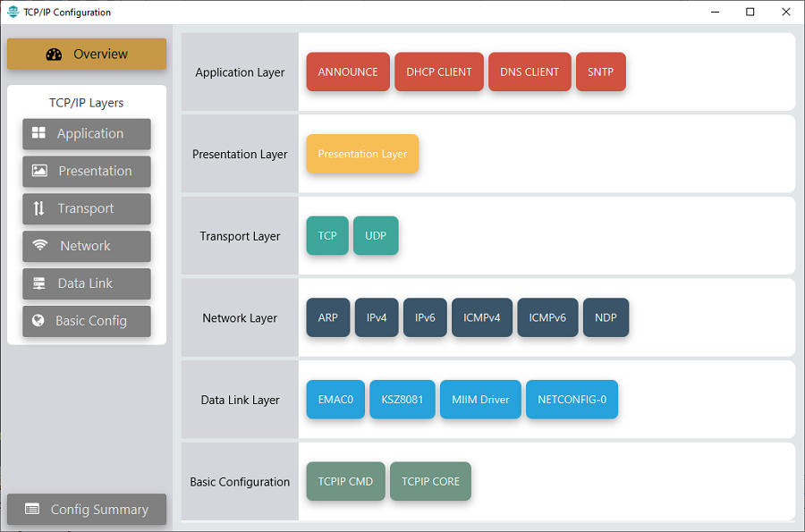Open the KSZ8081 PHY driver block

[402, 400]
